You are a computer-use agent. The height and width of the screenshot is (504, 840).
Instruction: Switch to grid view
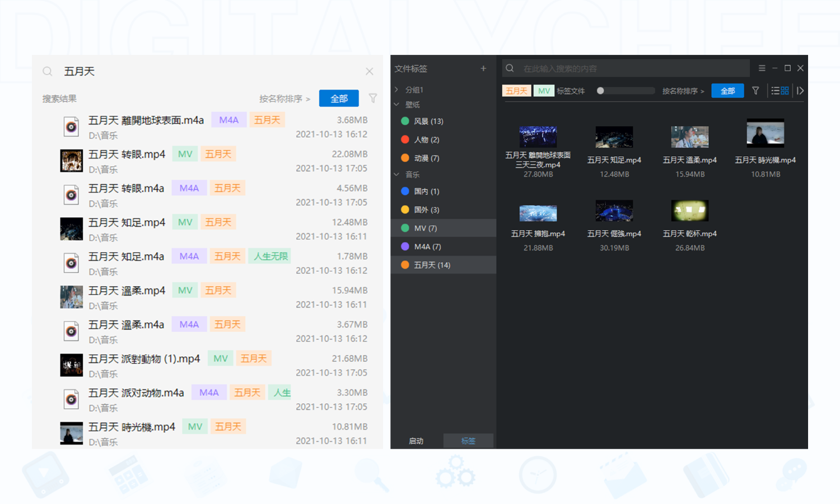pyautogui.click(x=785, y=91)
